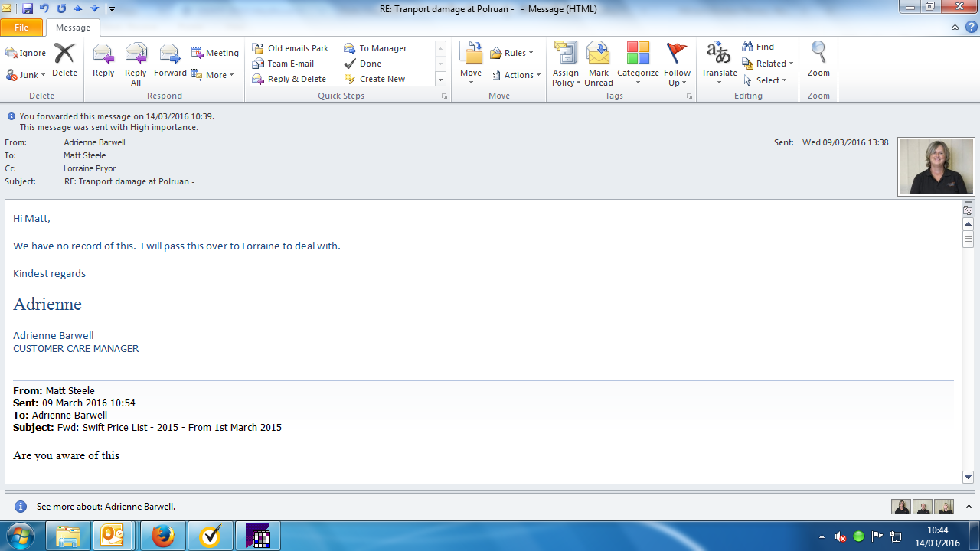
Task: Click the message scrollbar down arrow
Action: pyautogui.click(x=968, y=477)
